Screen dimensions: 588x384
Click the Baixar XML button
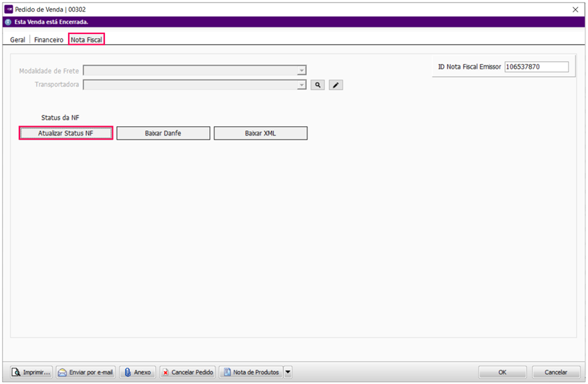coord(260,133)
